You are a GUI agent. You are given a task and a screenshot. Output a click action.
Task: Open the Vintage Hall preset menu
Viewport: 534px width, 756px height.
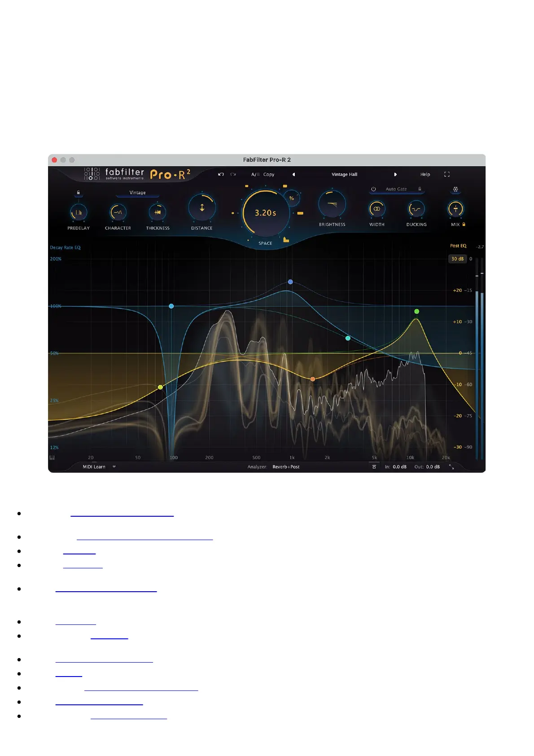(344, 174)
